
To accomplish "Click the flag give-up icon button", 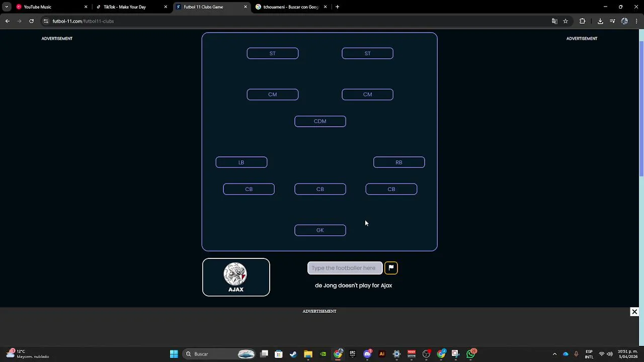I will coord(391,268).
